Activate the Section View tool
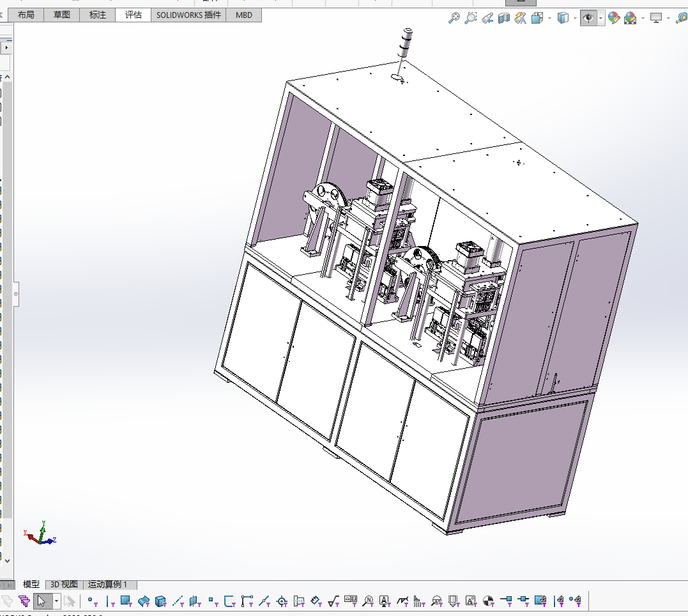Viewport: 688px width, 616px height. pyautogui.click(x=504, y=18)
